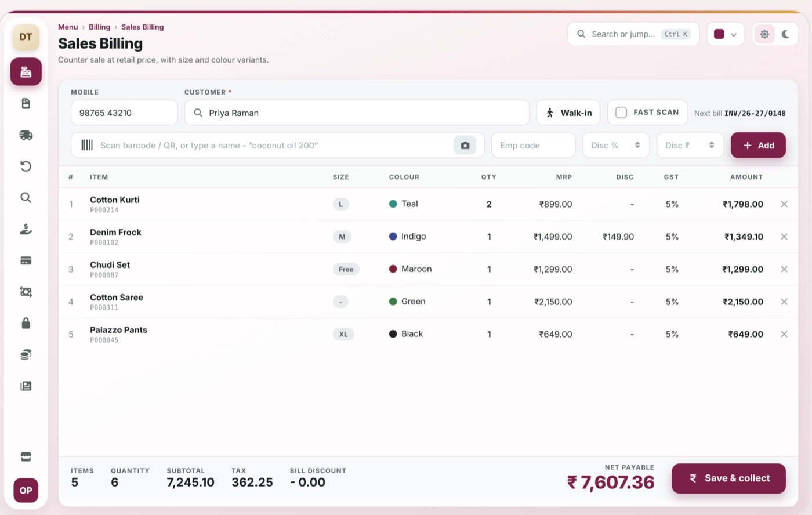Open the billing register icon in sidebar

click(26, 72)
